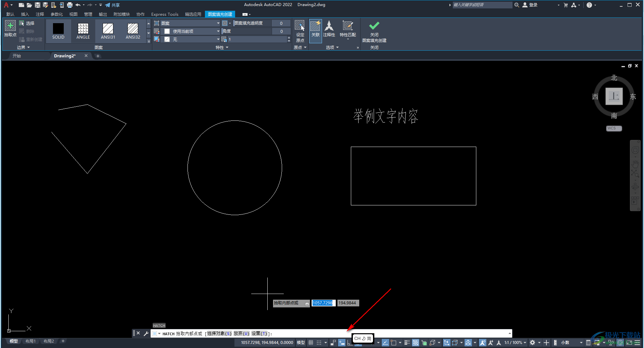The width and height of the screenshot is (644, 348).
Task: Click the workspace switching gear icon
Action: coord(532,343)
